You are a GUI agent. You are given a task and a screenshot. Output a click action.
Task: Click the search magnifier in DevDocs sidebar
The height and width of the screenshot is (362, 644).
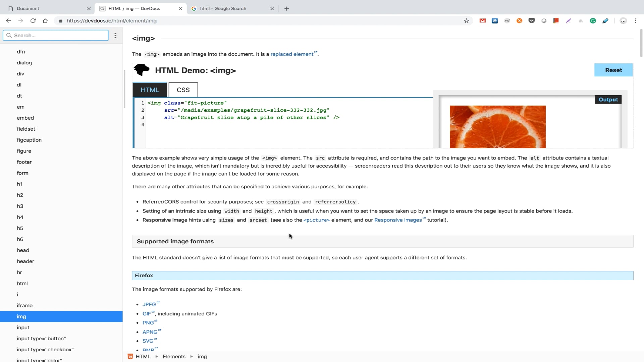(9, 35)
